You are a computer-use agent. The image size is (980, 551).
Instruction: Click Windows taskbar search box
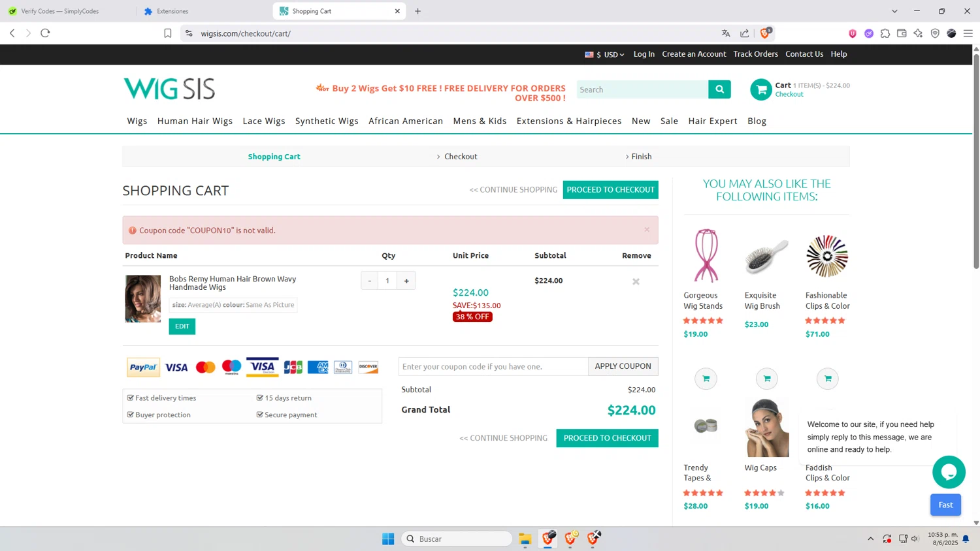[457, 539]
